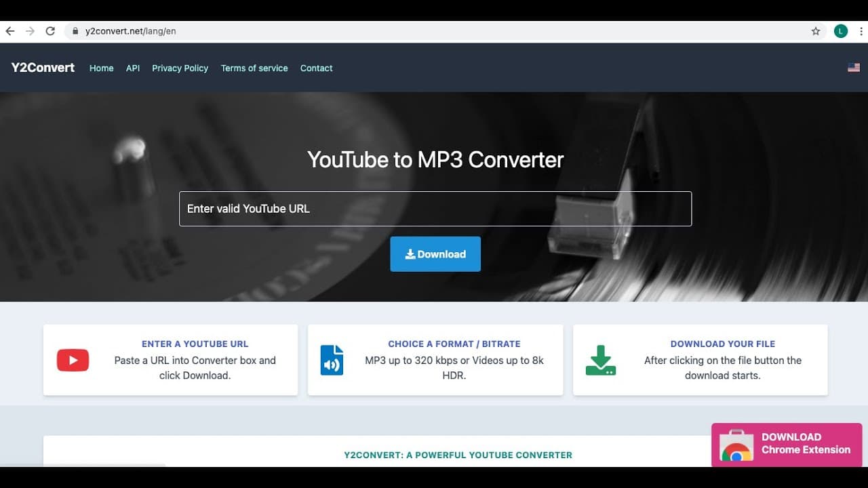Open the Privacy Policy page
The image size is (868, 488).
click(x=180, y=68)
